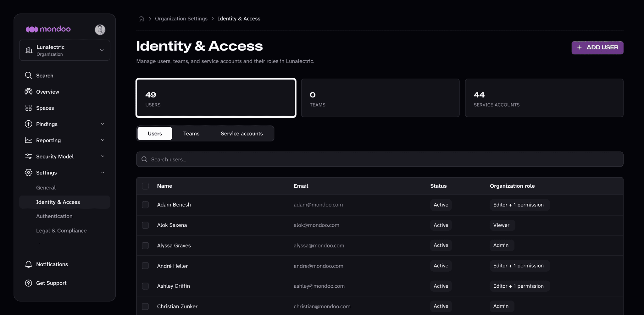Focus the Search users field
This screenshot has height=315, width=644.
click(x=380, y=159)
